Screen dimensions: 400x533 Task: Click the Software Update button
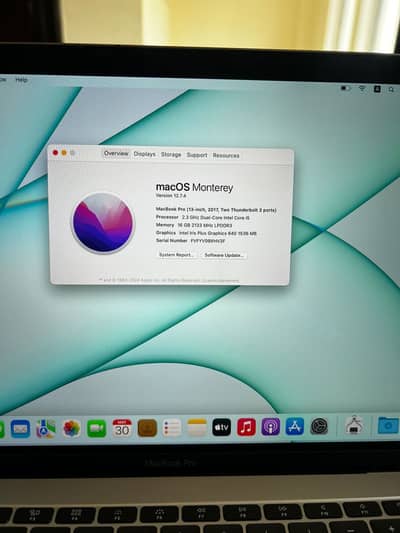(224, 255)
